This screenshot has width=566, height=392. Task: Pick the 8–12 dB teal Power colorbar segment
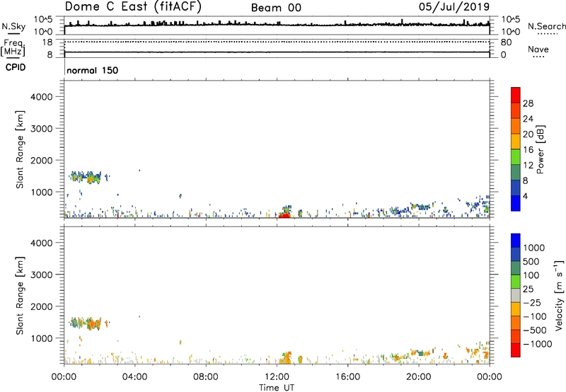coord(516,173)
